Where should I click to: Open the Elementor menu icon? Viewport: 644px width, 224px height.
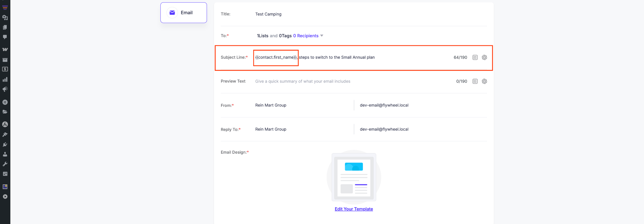(x=5, y=102)
